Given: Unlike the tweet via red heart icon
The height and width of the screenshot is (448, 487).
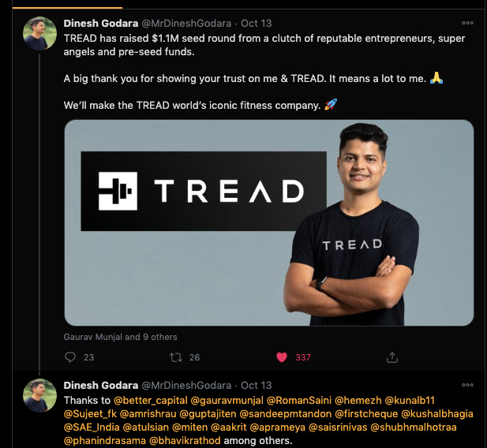Looking at the screenshot, I should click(282, 357).
